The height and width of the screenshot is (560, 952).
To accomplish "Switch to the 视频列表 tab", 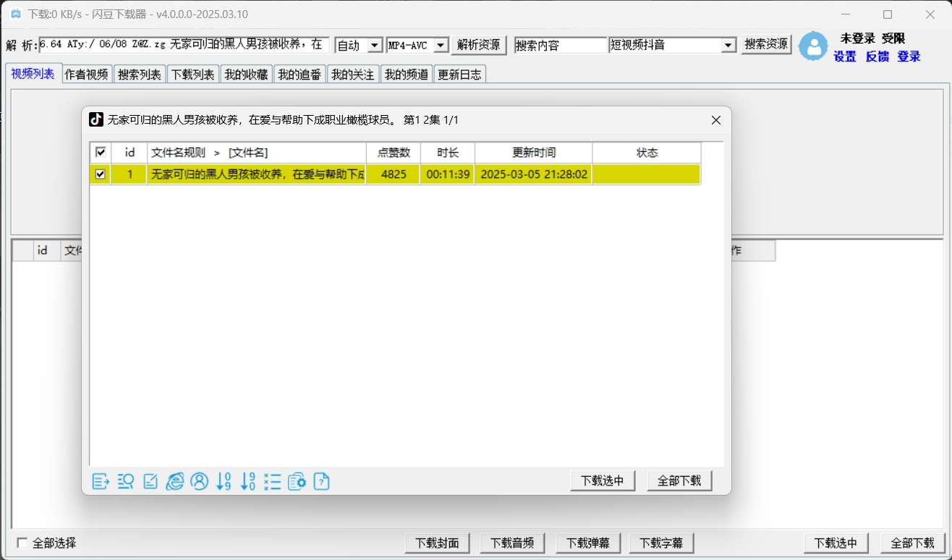I will tap(33, 74).
